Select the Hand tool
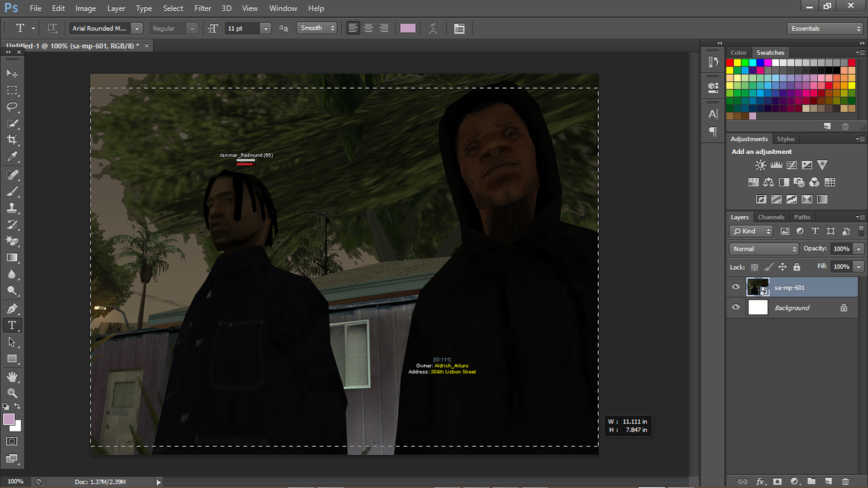Screen dimensions: 868x488 (x=12, y=377)
